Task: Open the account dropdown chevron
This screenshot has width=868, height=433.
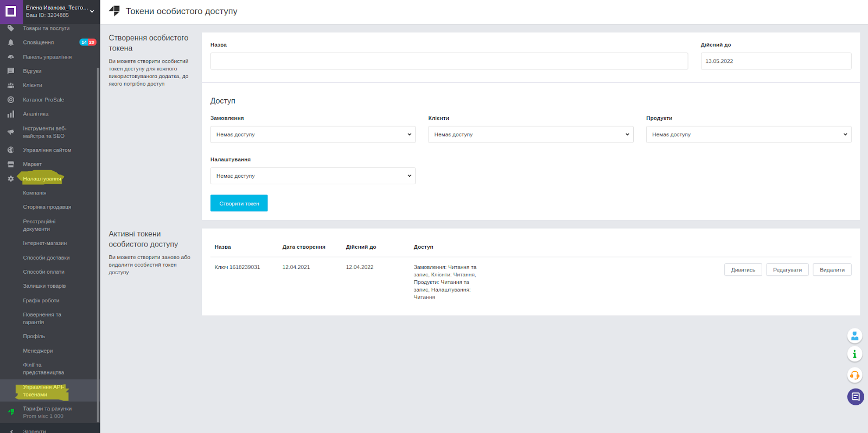Action: pos(92,11)
